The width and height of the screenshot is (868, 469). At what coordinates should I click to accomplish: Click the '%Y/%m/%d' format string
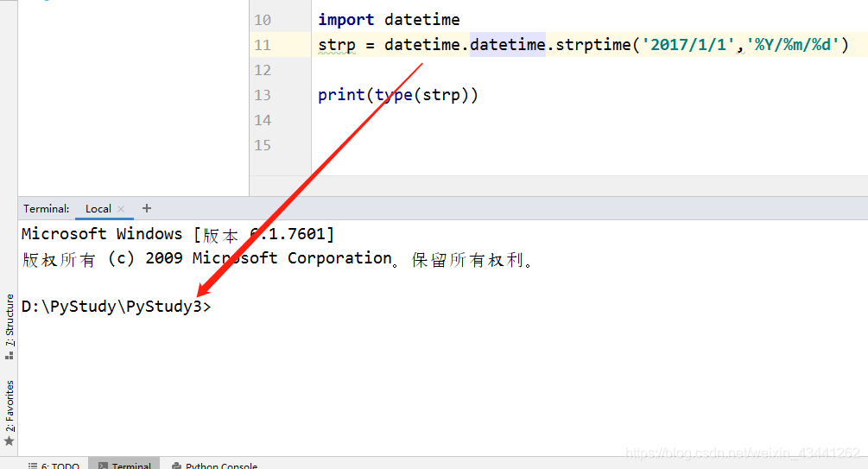(793, 45)
